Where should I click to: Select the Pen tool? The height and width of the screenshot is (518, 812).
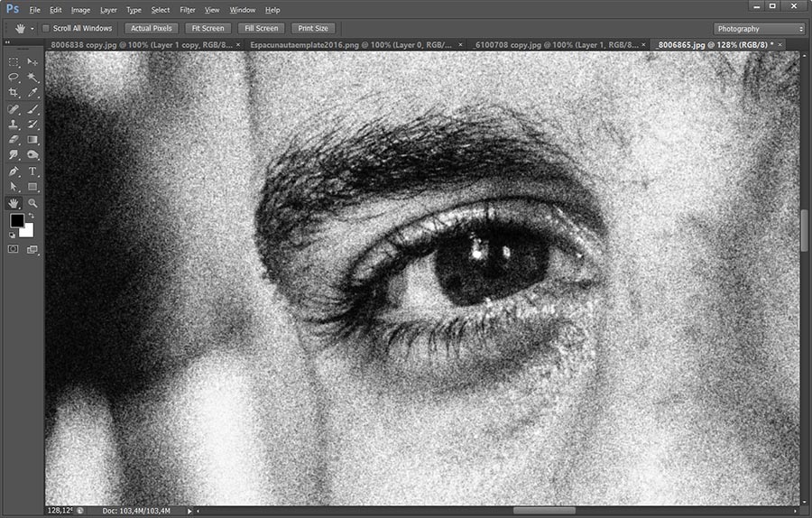click(x=14, y=171)
